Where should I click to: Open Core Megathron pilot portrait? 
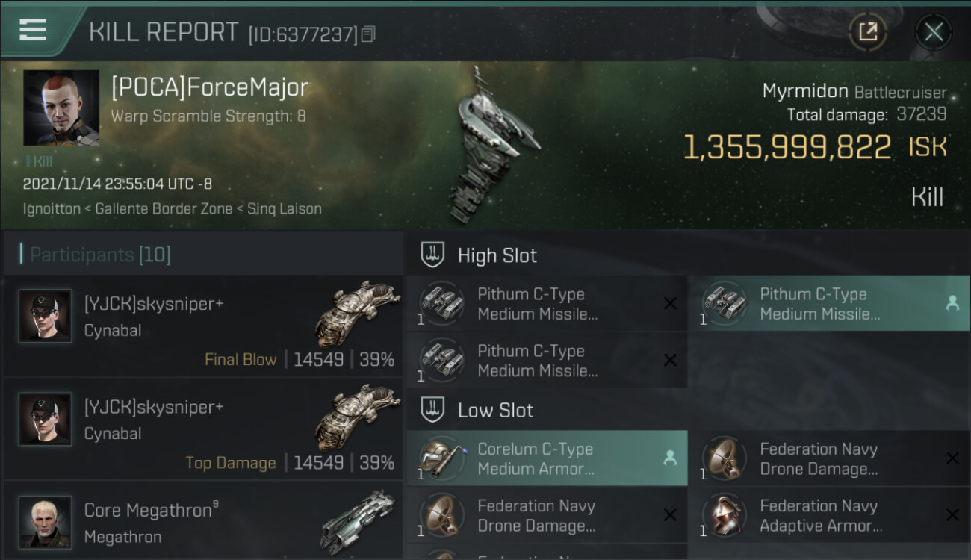pos(45,522)
